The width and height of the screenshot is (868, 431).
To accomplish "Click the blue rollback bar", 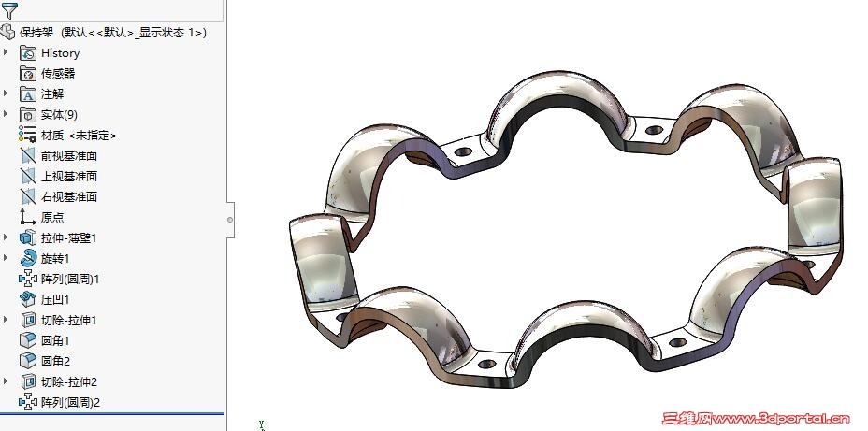I will pos(112,413).
